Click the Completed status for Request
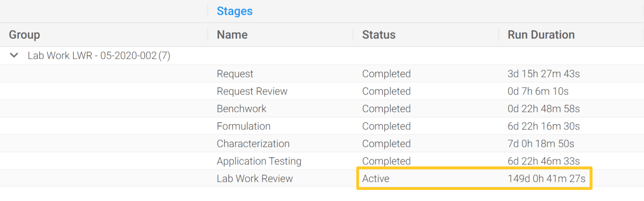 [386, 74]
